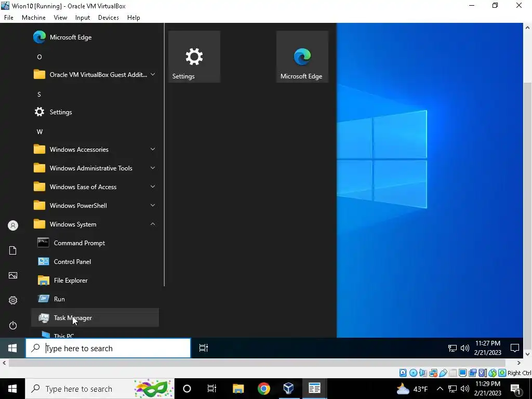The width and height of the screenshot is (532, 399).
Task: Show hidden icons in host system tray
Action: pyautogui.click(x=440, y=389)
